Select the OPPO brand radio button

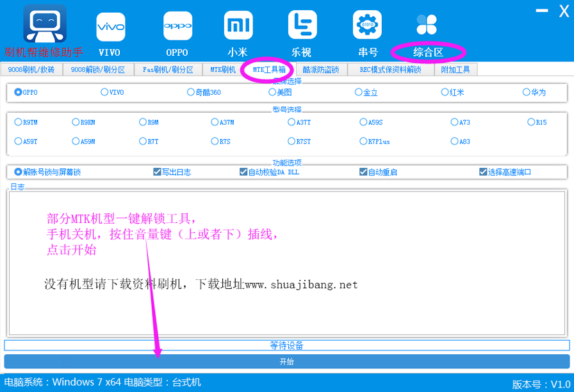(x=18, y=92)
